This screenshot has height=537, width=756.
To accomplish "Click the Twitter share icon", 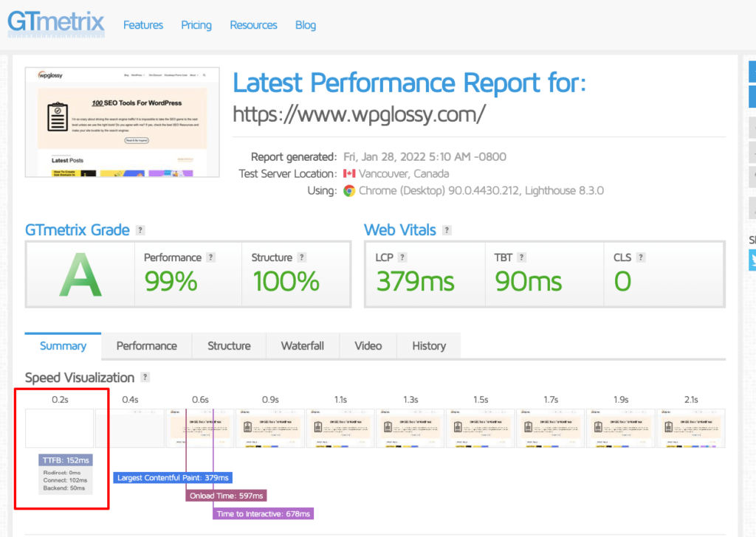I will coord(752,260).
